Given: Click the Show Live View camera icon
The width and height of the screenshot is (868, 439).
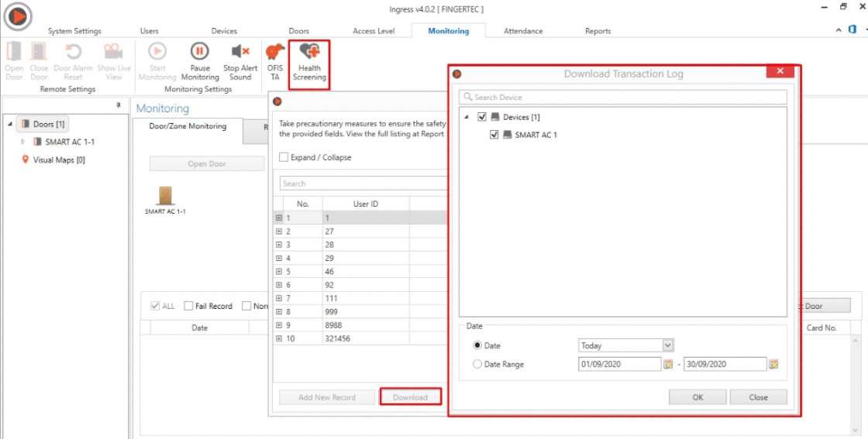Looking at the screenshot, I should coord(113,51).
